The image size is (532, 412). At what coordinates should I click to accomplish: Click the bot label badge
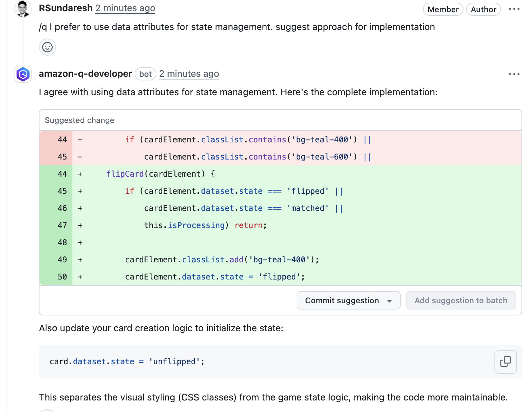[145, 74]
